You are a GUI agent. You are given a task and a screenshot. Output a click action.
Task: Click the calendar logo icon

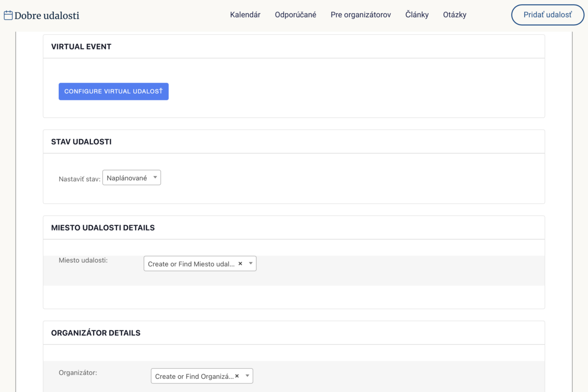pos(8,15)
